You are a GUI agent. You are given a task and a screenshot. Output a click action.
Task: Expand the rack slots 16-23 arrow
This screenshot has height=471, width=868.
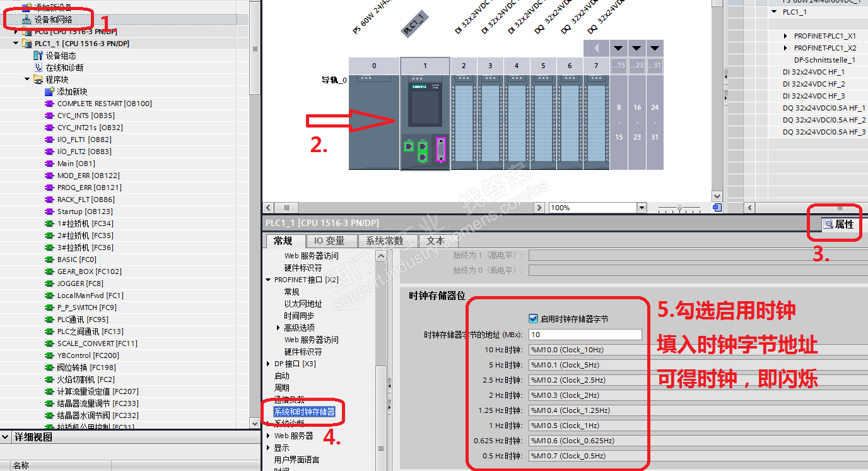[637, 49]
